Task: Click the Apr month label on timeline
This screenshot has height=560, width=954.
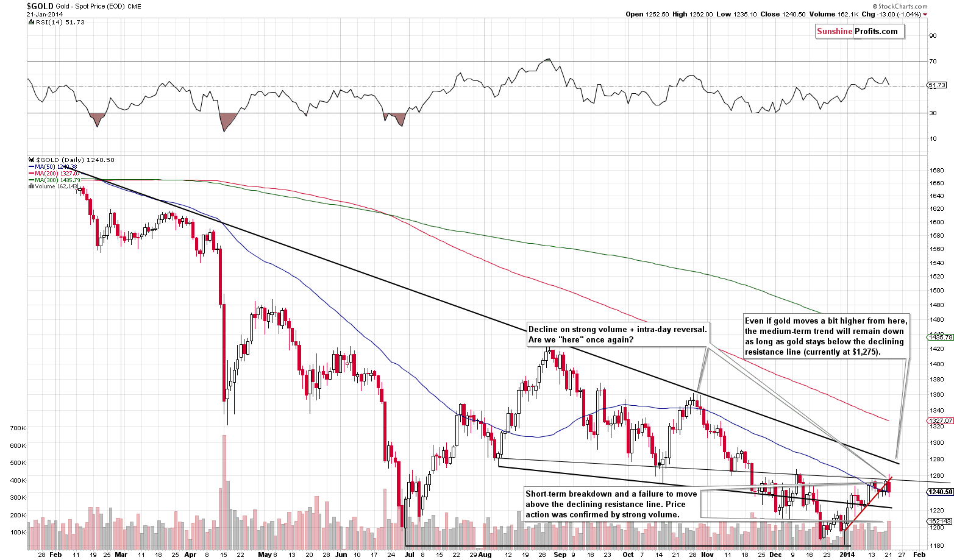Action: 190,555
